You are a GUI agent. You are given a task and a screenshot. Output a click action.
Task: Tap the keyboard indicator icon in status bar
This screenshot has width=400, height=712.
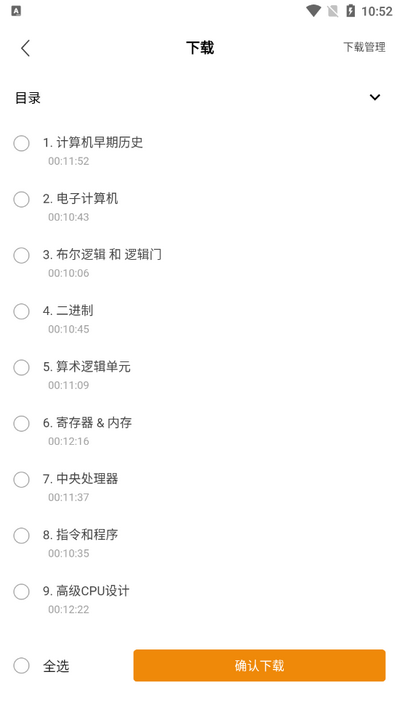coord(16,11)
